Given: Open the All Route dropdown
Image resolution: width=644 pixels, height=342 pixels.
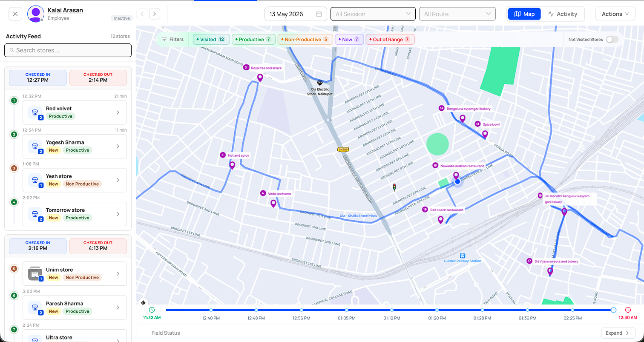Looking at the screenshot, I should [x=457, y=14].
